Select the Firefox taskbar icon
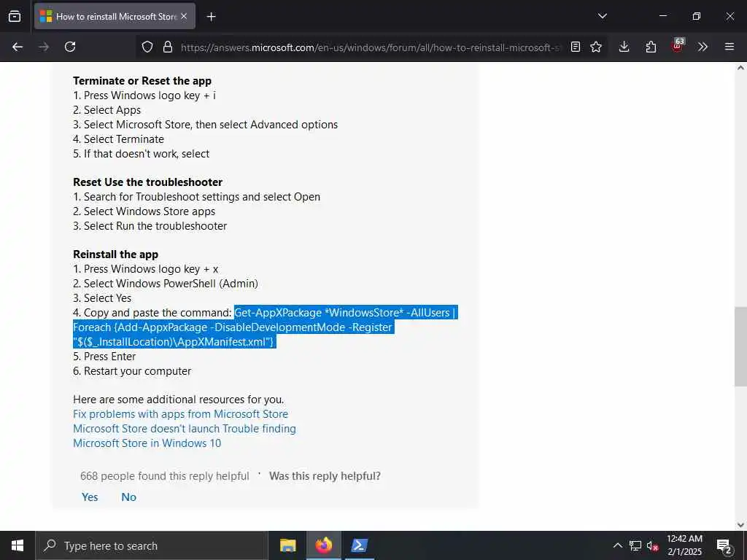This screenshot has width=747, height=560. [323, 545]
